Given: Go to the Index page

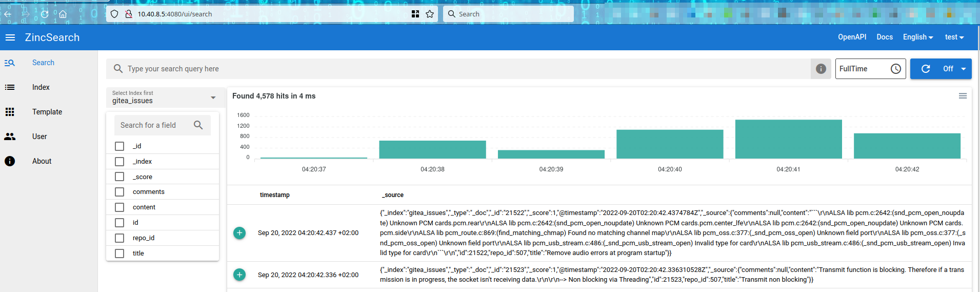Looking at the screenshot, I should point(41,87).
